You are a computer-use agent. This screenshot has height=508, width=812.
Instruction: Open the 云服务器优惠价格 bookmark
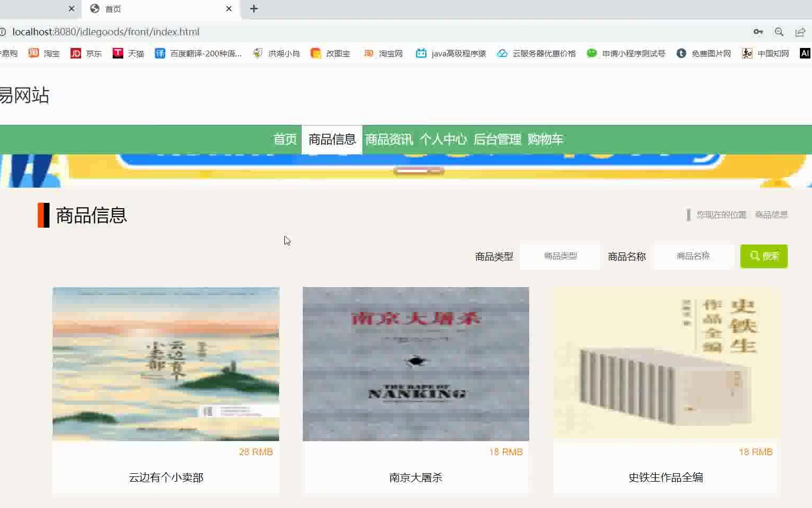[x=537, y=53]
